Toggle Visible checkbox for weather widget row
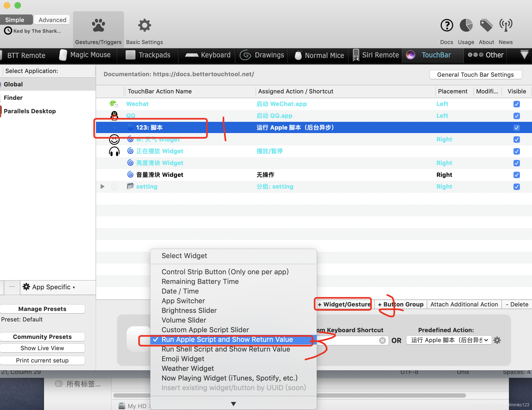532x410 pixels. [517, 140]
